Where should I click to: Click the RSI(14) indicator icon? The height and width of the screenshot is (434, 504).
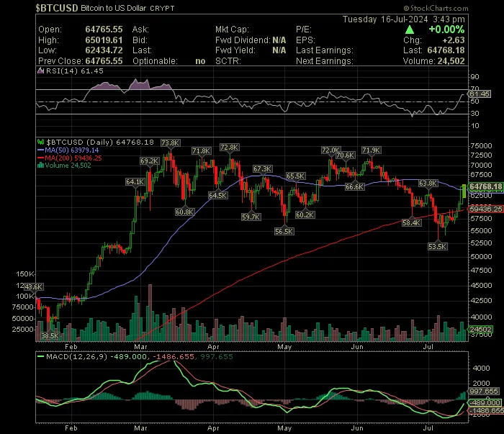click(x=40, y=71)
